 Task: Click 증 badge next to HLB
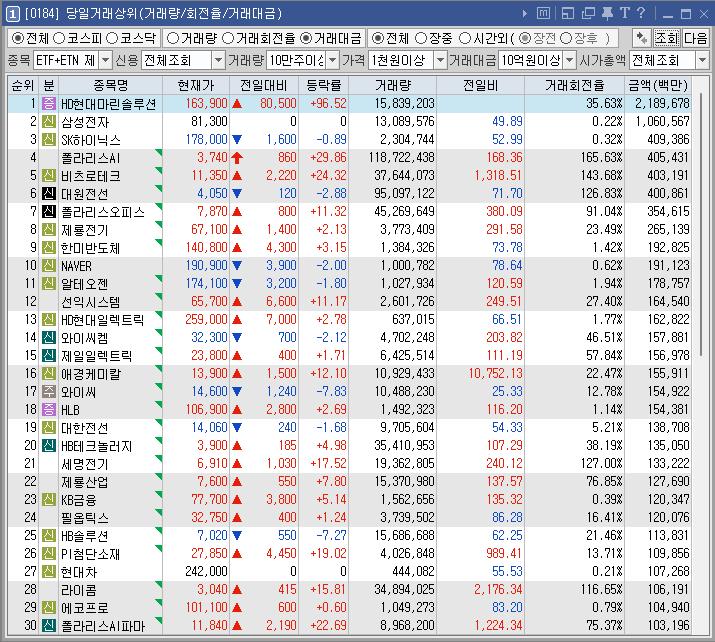(x=49, y=409)
